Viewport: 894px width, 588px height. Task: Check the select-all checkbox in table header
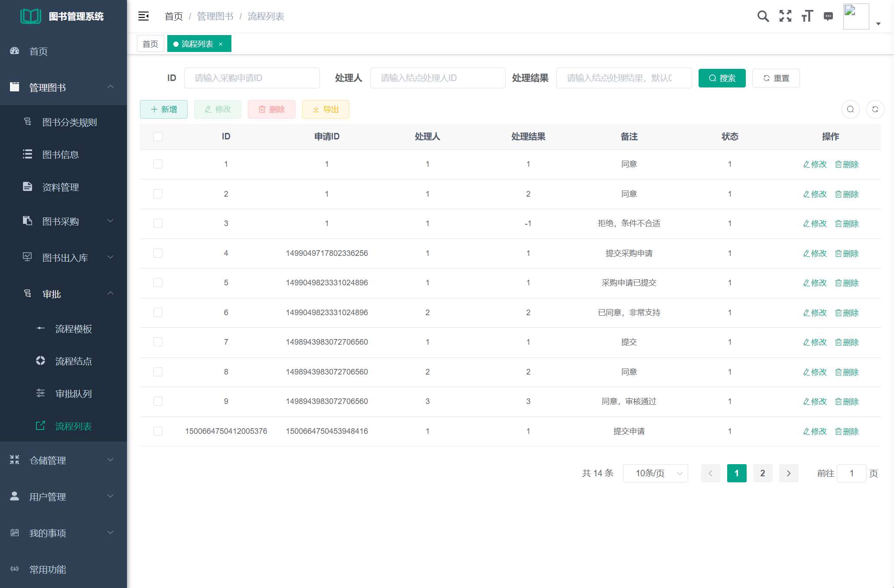[158, 136]
